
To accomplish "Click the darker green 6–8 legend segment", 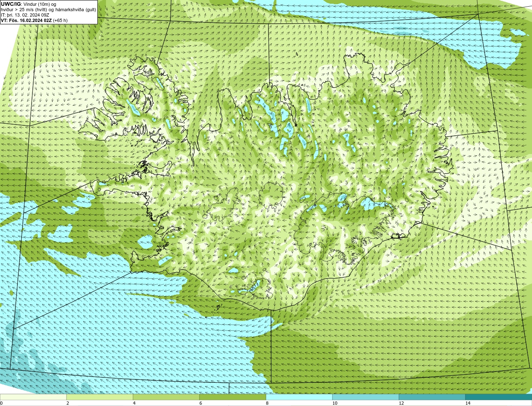I will click(x=233, y=397).
